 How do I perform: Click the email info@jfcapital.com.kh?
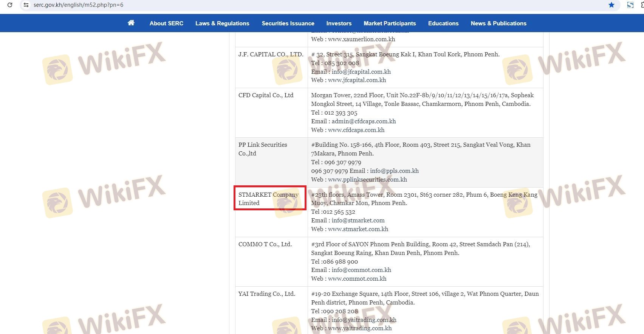361,72
